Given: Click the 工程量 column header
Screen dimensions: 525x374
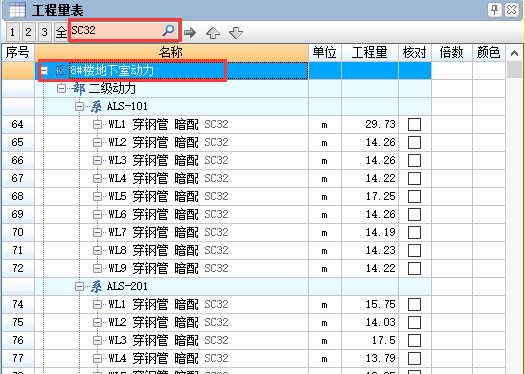Looking at the screenshot, I should point(370,53).
